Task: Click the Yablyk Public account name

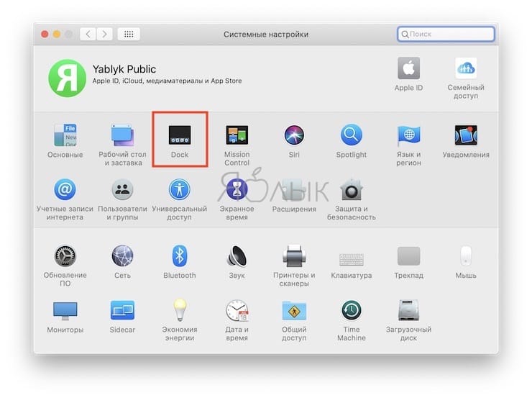Action: coord(124,69)
